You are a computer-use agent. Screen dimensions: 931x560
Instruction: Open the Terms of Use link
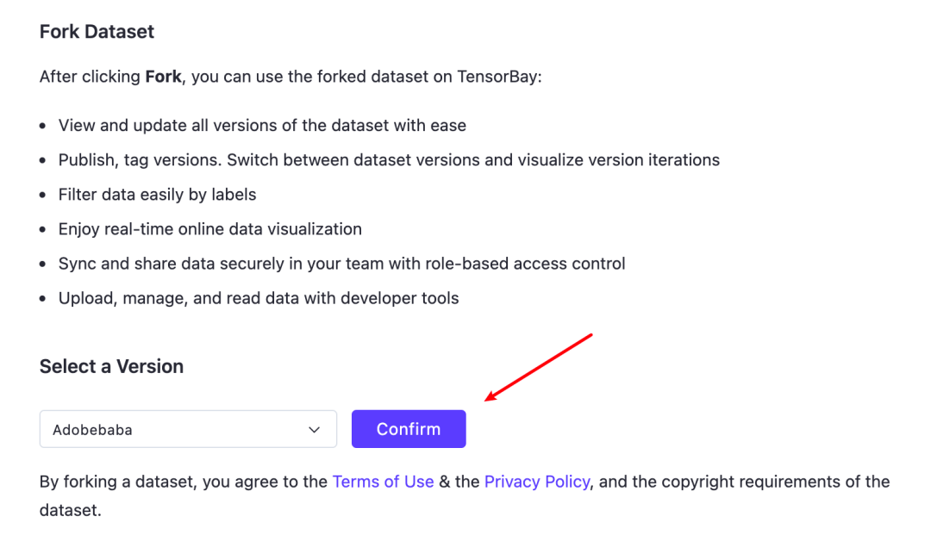coord(383,482)
